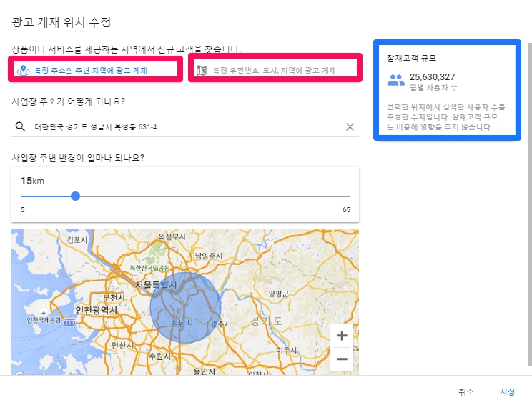This screenshot has width=532, height=405.
Task: Click the 북한산국립공원 label on the map
Action: (x=149, y=268)
